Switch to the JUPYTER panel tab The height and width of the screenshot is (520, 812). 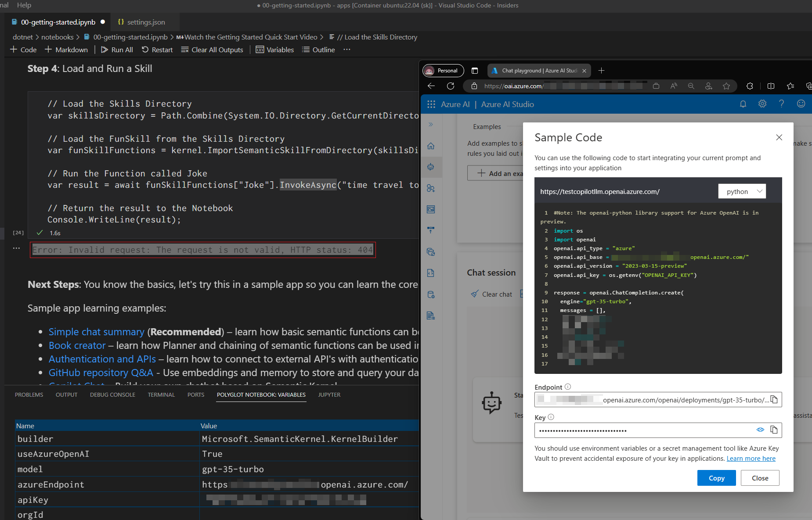pyautogui.click(x=329, y=394)
